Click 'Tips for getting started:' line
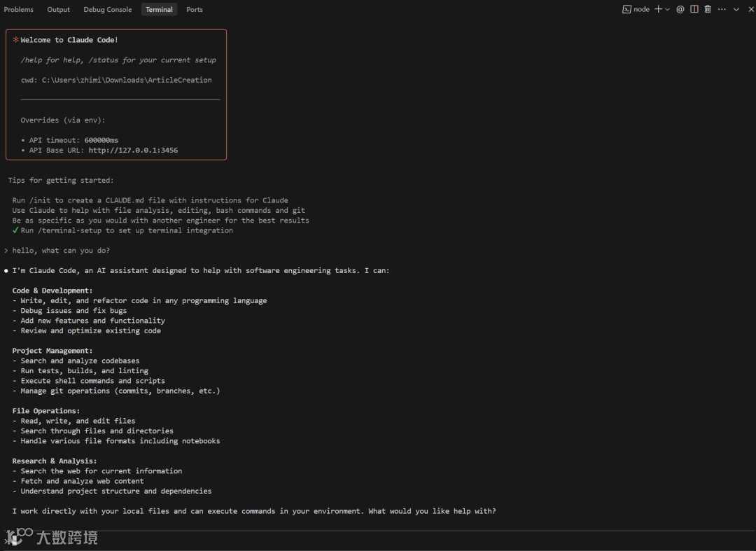Viewport: 756px width, 551px height. tap(61, 181)
